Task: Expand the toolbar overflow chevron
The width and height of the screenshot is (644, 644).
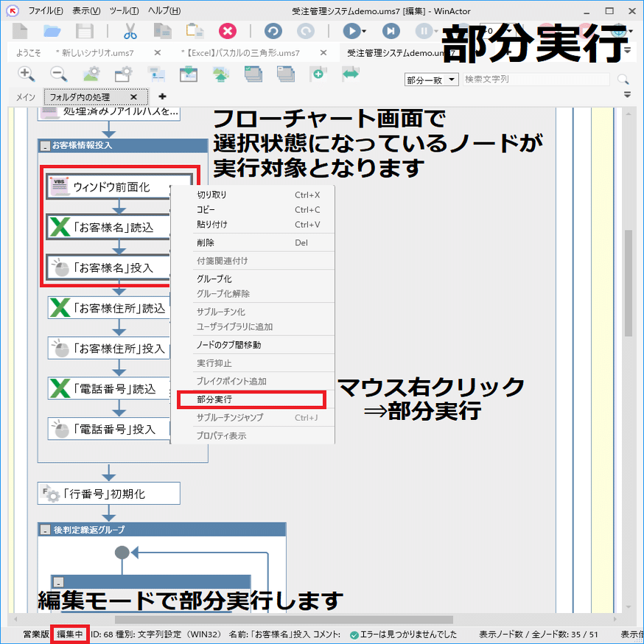Action: 627,94
